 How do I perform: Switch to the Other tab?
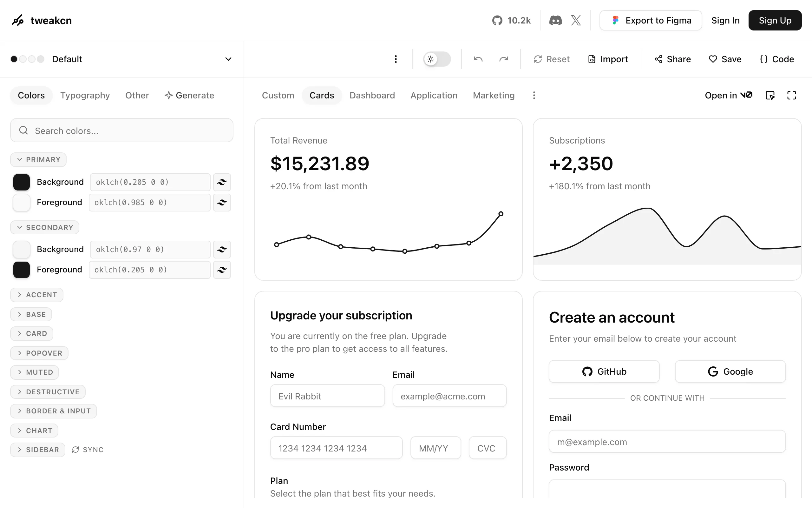coord(137,96)
